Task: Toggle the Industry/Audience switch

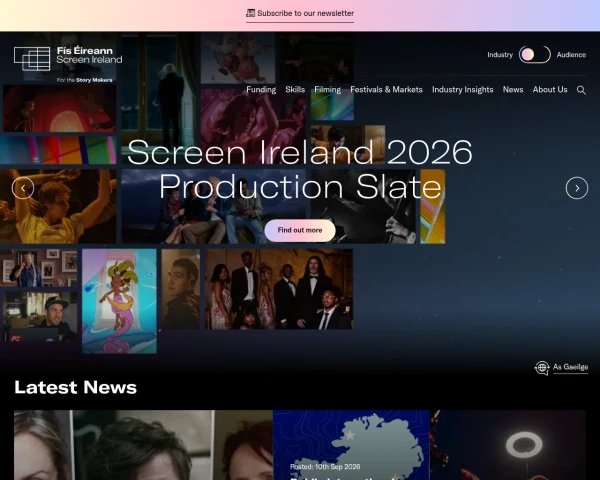Action: coord(535,55)
